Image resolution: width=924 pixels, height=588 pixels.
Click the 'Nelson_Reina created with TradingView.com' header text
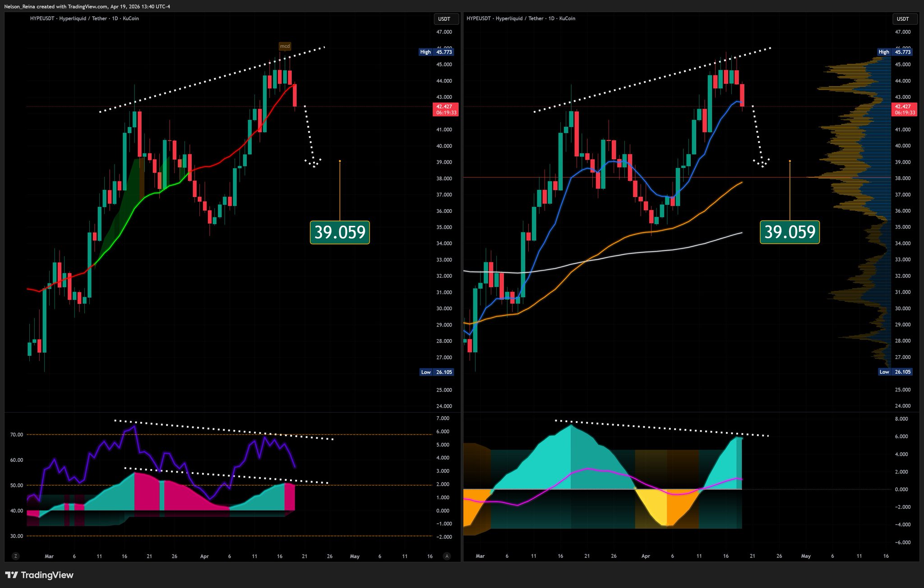87,6
